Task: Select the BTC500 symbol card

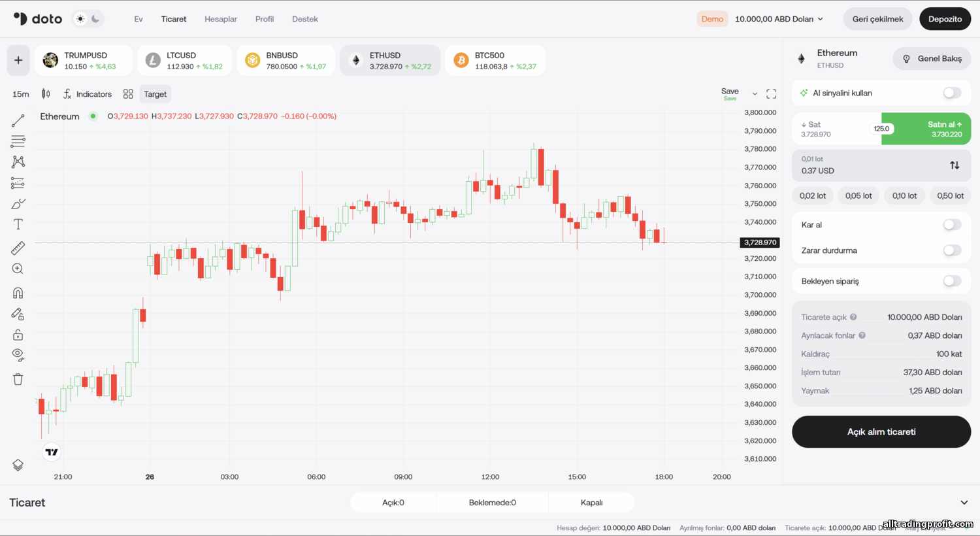Action: 495,60
